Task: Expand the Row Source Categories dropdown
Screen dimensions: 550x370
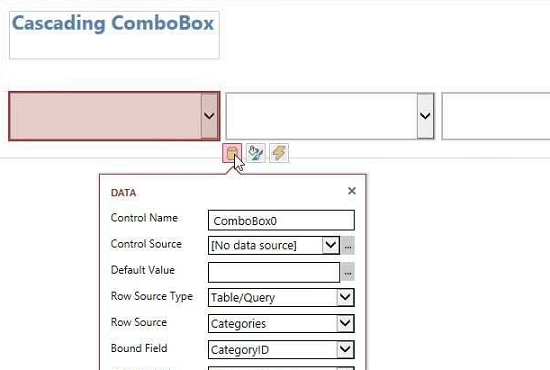Action: coord(345,323)
